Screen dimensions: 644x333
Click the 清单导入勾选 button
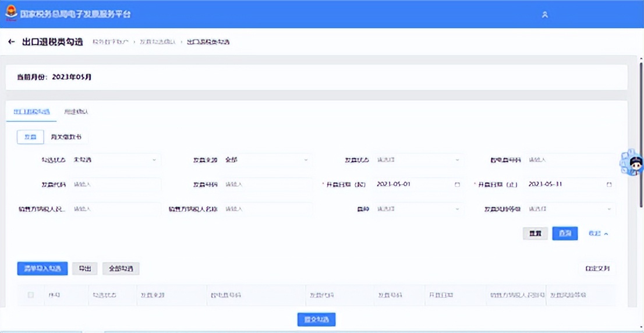43,268
